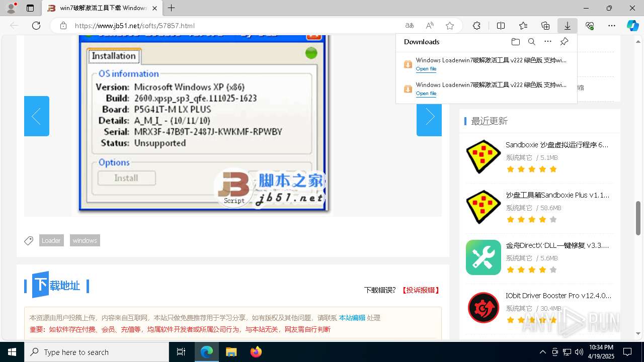This screenshot has height=362, width=644.
Task: Click the first Windows Loader download file icon
Action: click(x=408, y=64)
